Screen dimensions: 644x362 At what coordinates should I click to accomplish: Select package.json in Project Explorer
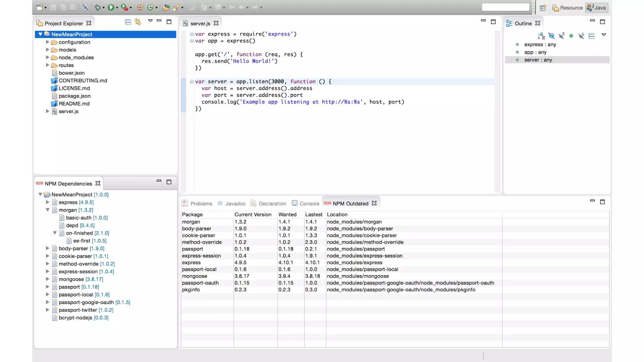coord(75,96)
